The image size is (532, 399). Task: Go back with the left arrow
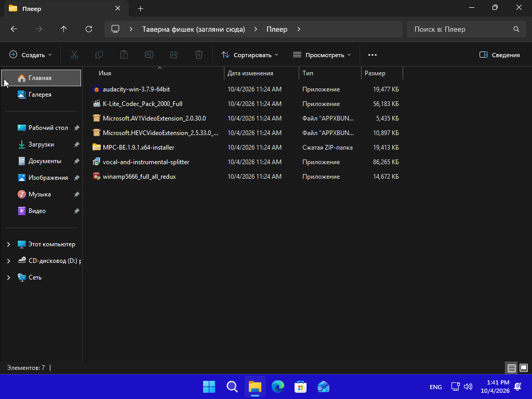14,29
